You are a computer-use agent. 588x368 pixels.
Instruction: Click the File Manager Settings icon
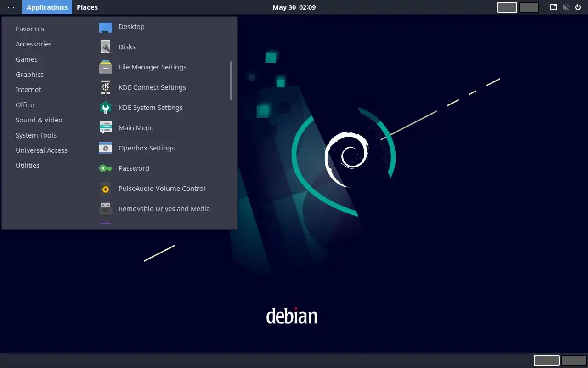[106, 67]
